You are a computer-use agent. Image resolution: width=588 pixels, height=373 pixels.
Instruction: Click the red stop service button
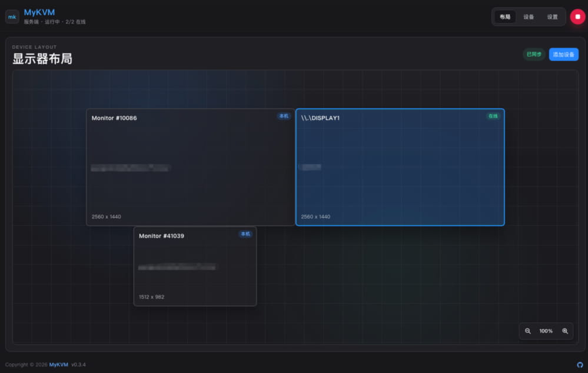[577, 17]
